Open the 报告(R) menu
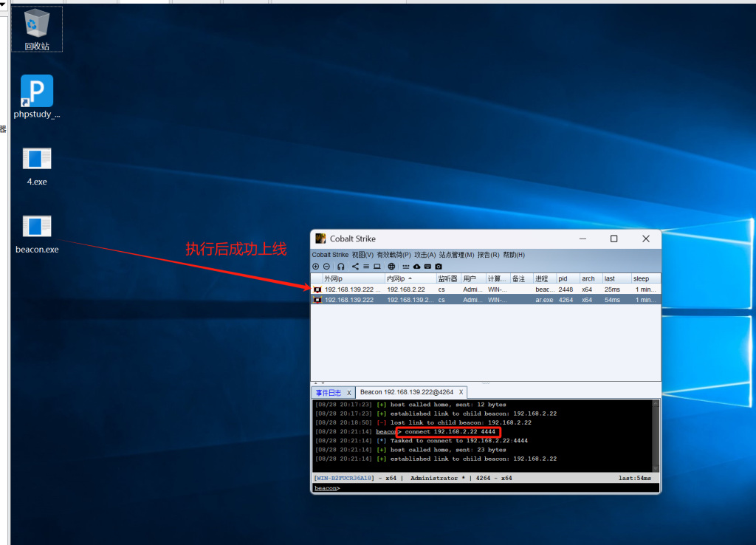Viewport: 756px width, 545px height. (x=489, y=255)
